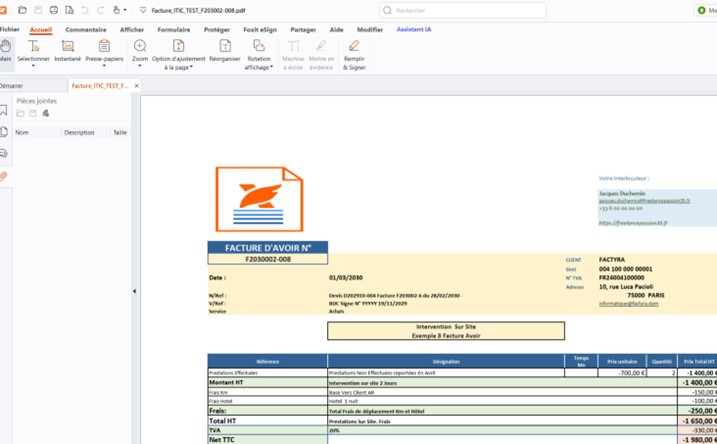Click the open-file folder icon at top
The image size is (717, 444).
tap(22, 10)
